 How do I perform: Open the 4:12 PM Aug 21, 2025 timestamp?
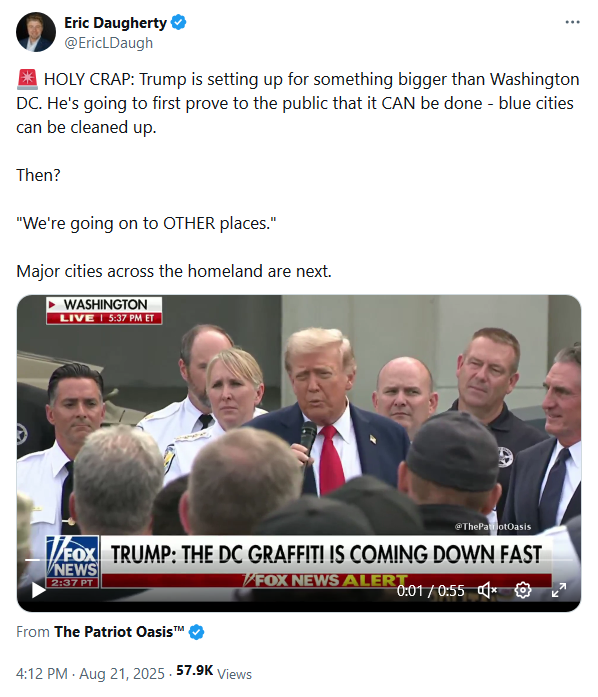pos(90,674)
